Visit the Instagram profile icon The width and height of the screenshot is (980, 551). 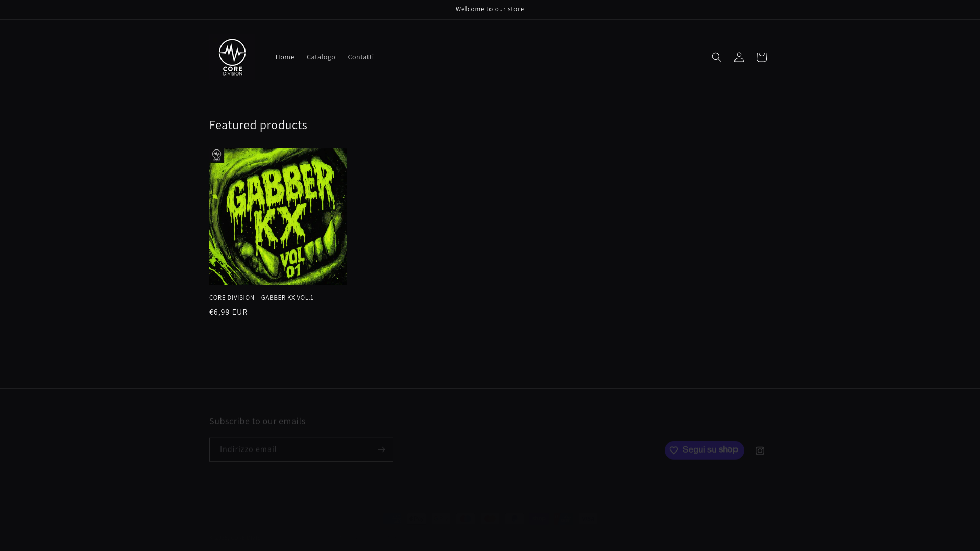(x=760, y=450)
